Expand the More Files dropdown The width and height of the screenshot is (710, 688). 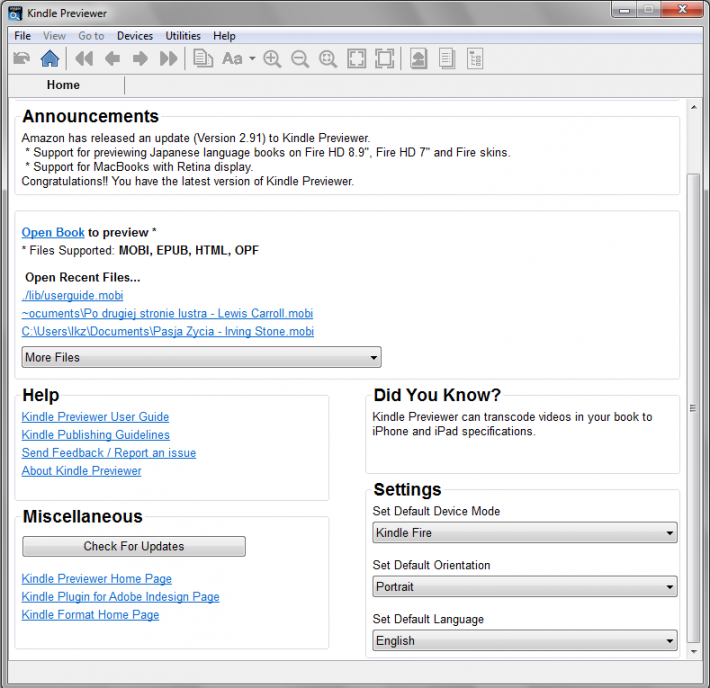click(x=201, y=357)
